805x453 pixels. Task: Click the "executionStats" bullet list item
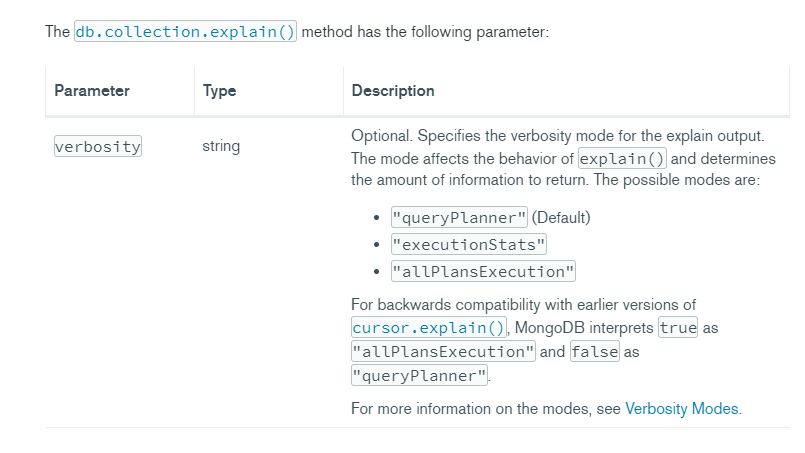pyautogui.click(x=469, y=244)
